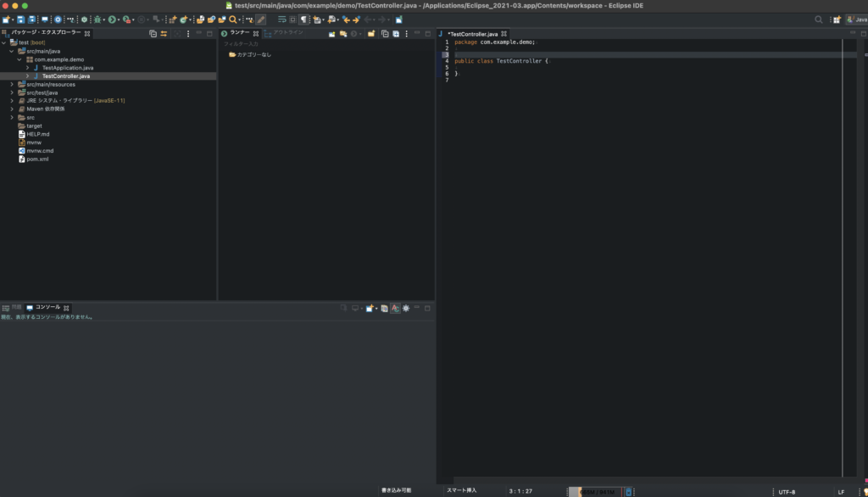The image size is (868, 497).
Task: Click the Run with stop (relaunch) icon
Action: click(127, 20)
